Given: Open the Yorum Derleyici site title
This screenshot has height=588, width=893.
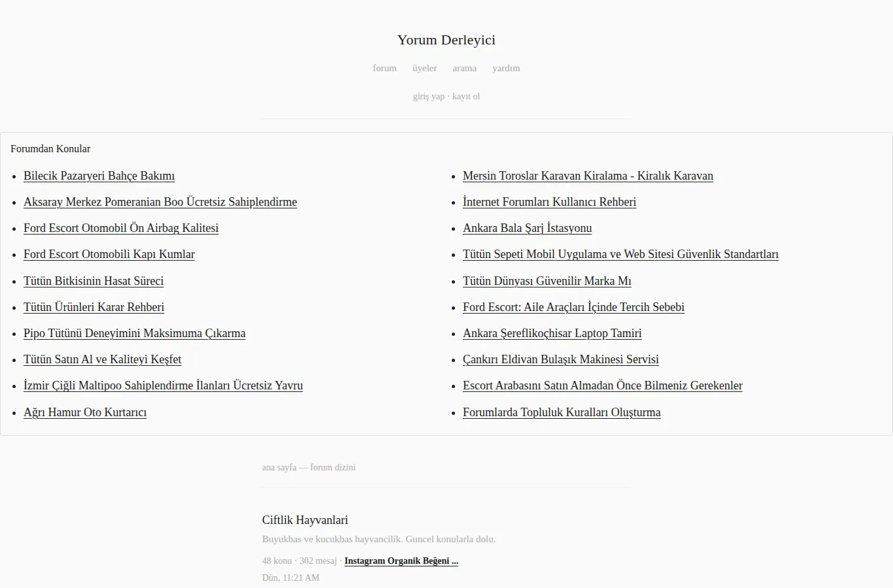Looking at the screenshot, I should (446, 40).
